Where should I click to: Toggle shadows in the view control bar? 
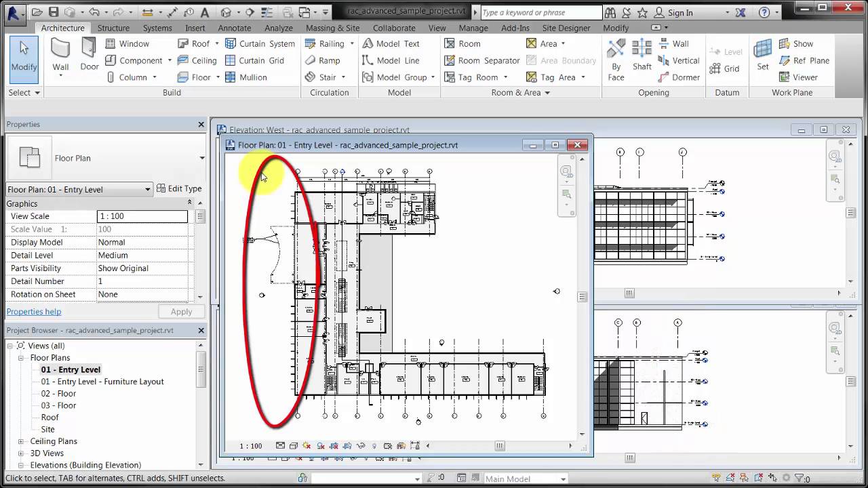[x=321, y=446]
